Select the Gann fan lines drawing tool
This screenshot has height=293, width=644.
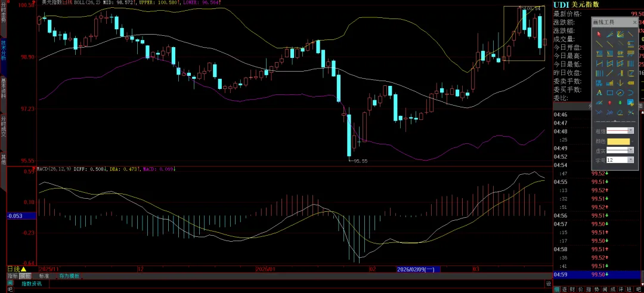[620, 35]
